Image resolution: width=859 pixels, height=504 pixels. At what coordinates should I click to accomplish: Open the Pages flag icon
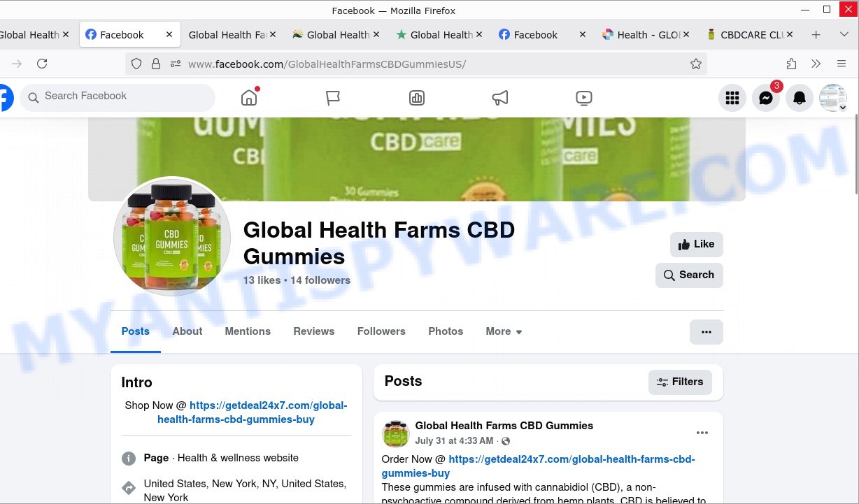tap(333, 99)
